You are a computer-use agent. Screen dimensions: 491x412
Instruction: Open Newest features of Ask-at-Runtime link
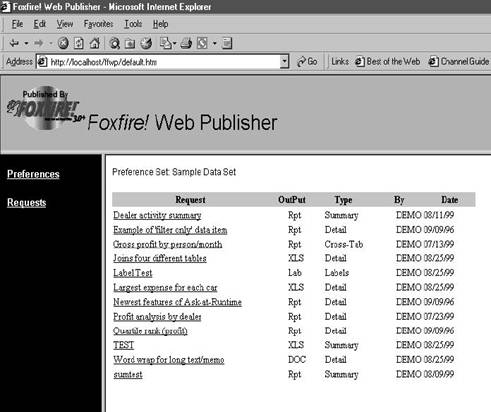[177, 302]
